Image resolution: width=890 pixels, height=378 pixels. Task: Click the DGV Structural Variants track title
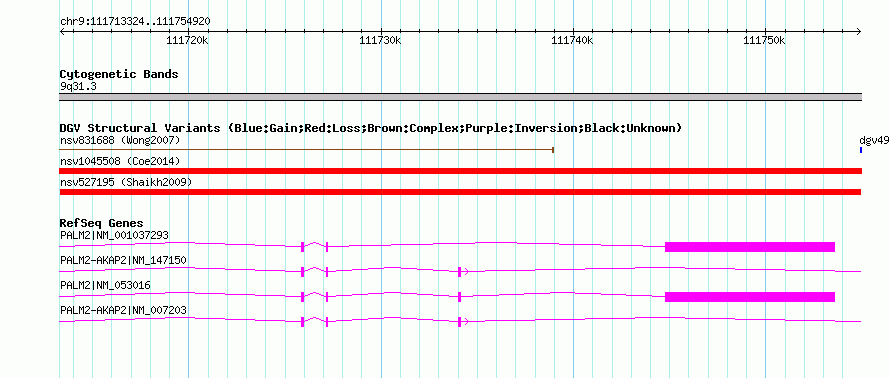pos(371,128)
